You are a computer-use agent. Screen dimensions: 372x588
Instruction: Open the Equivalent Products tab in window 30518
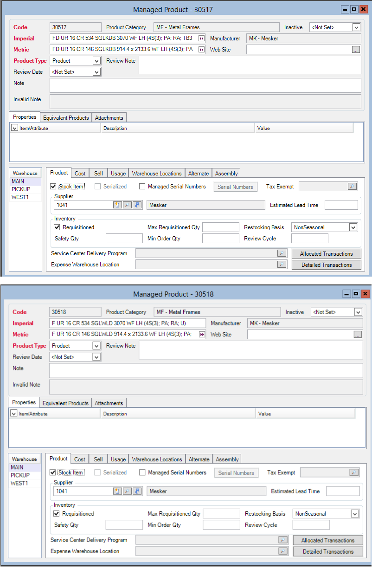[65, 403]
